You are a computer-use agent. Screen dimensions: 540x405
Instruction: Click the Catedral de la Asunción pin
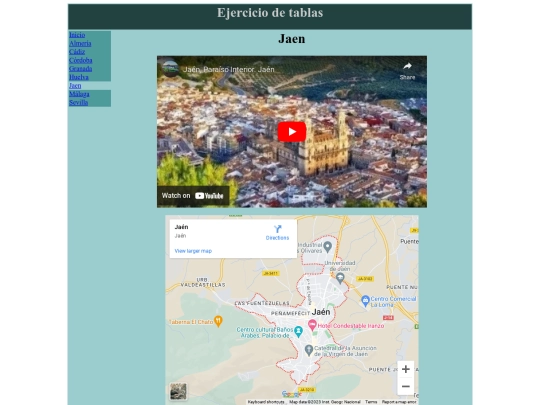[309, 350]
